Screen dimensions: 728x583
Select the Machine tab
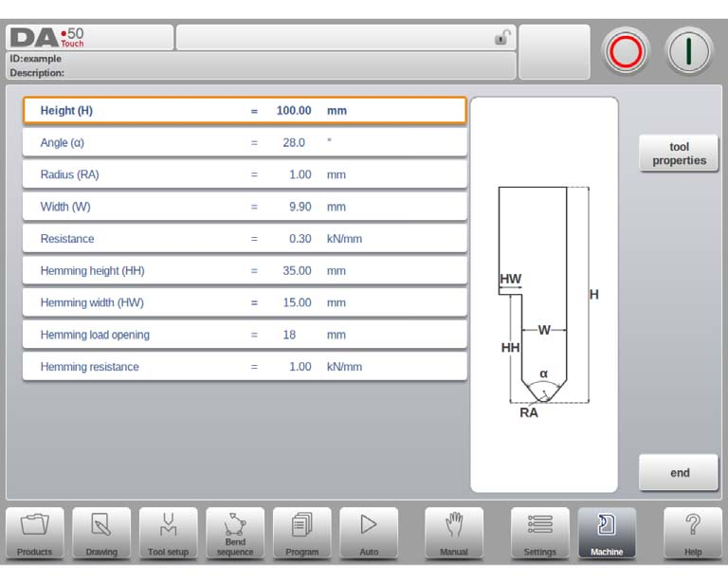607,533
